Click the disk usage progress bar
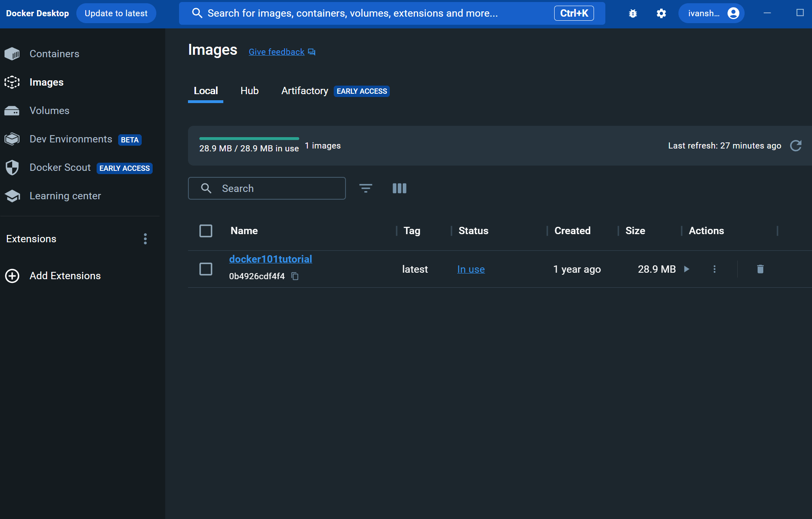This screenshot has width=812, height=519. tap(249, 138)
